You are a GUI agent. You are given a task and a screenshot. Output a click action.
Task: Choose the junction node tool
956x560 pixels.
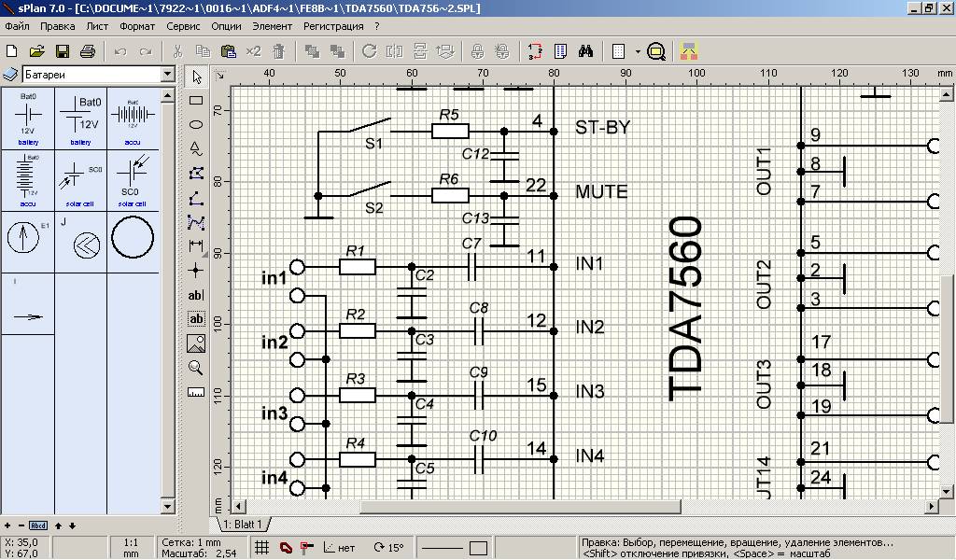tap(196, 271)
